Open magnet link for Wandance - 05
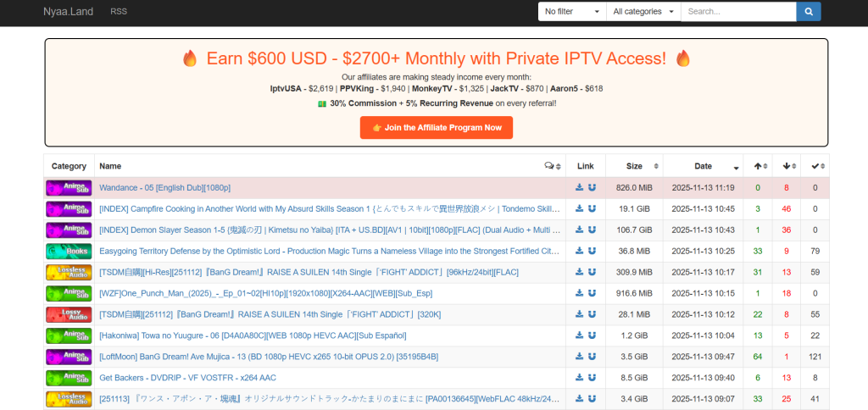The image size is (868, 410). (592, 188)
